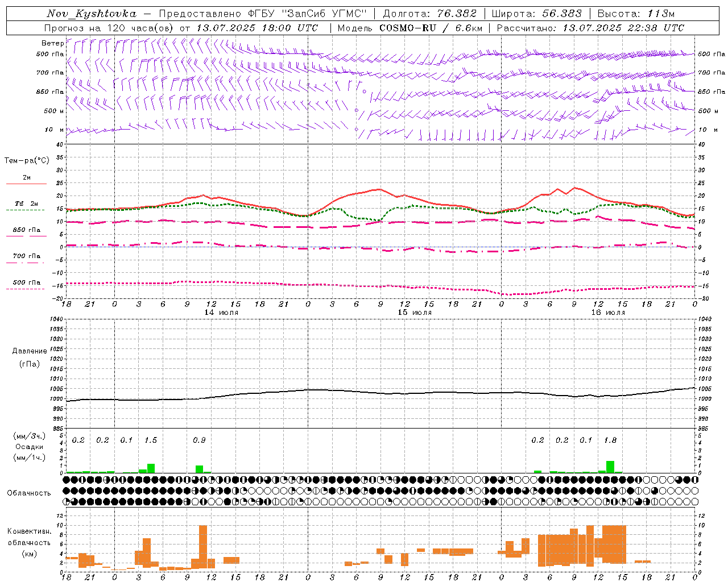Click the '1.5' precipitation amount
The height and width of the screenshot is (582, 728).
pos(151,440)
